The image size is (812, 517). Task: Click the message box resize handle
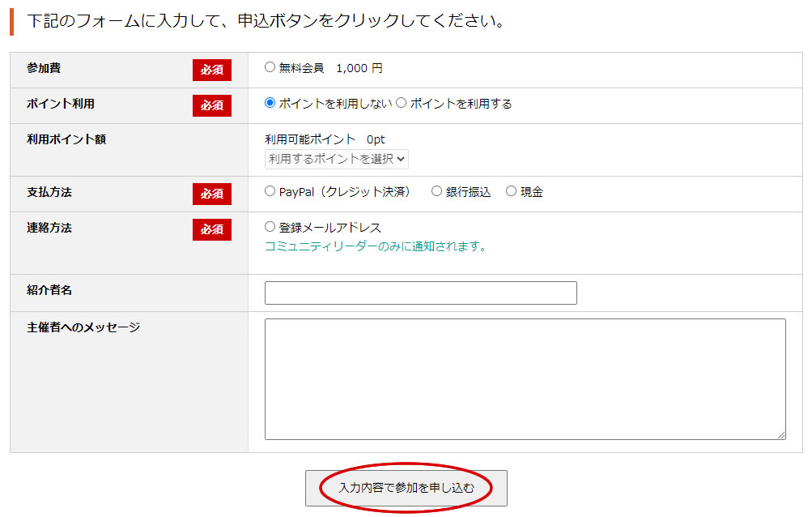coord(780,435)
